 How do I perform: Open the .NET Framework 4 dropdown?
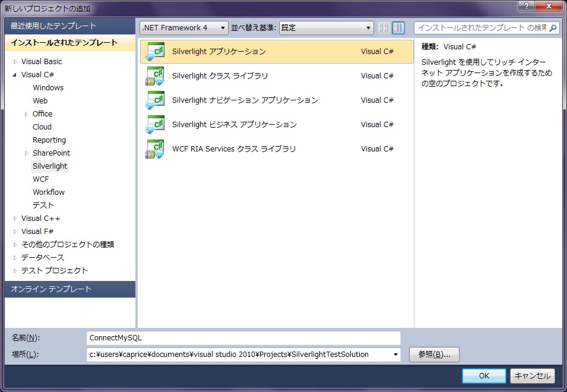point(184,28)
